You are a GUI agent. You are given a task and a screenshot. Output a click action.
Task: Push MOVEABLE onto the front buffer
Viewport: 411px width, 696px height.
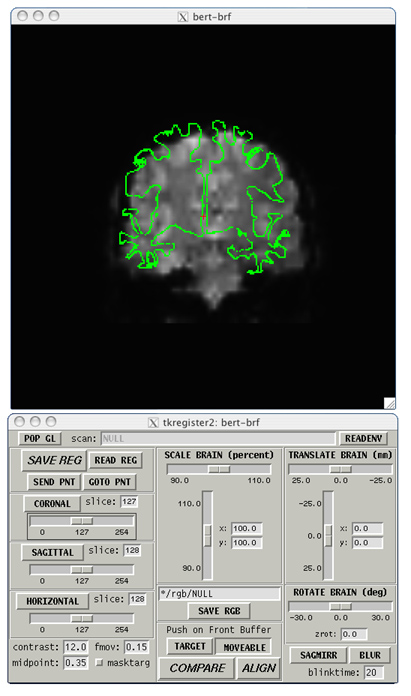click(x=245, y=647)
